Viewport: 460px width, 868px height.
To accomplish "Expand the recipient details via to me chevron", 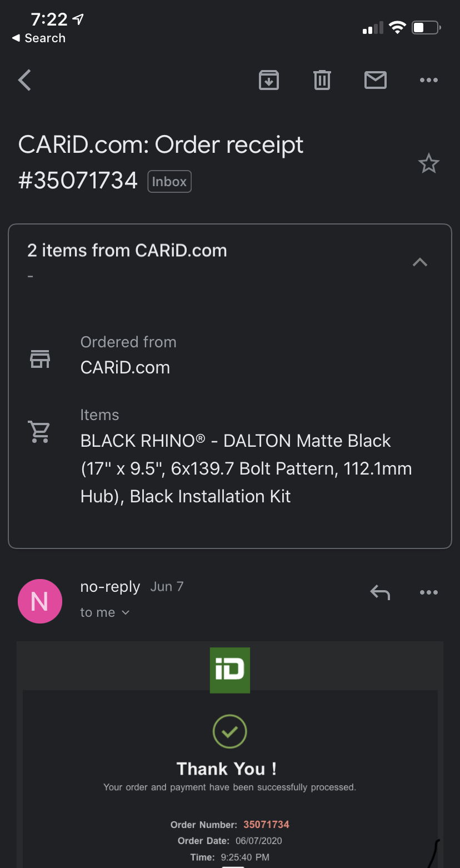I will coord(124,612).
